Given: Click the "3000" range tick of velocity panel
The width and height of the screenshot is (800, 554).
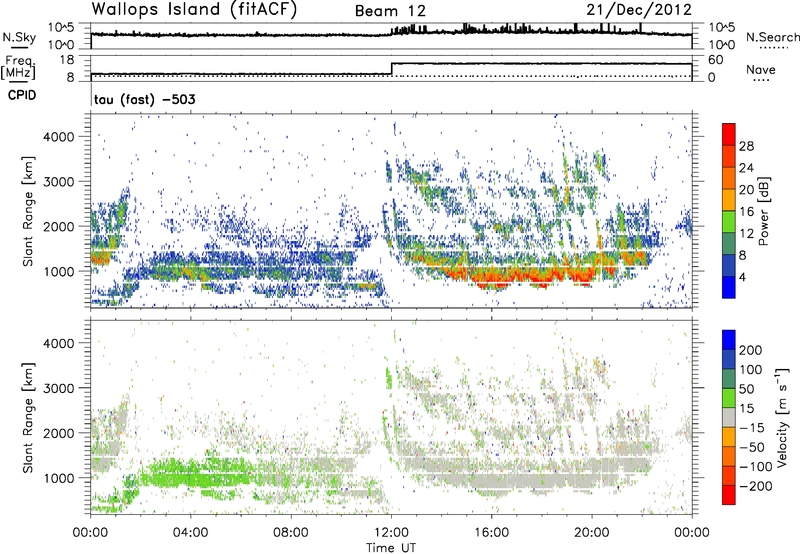Looking at the screenshot, I should point(58,388).
